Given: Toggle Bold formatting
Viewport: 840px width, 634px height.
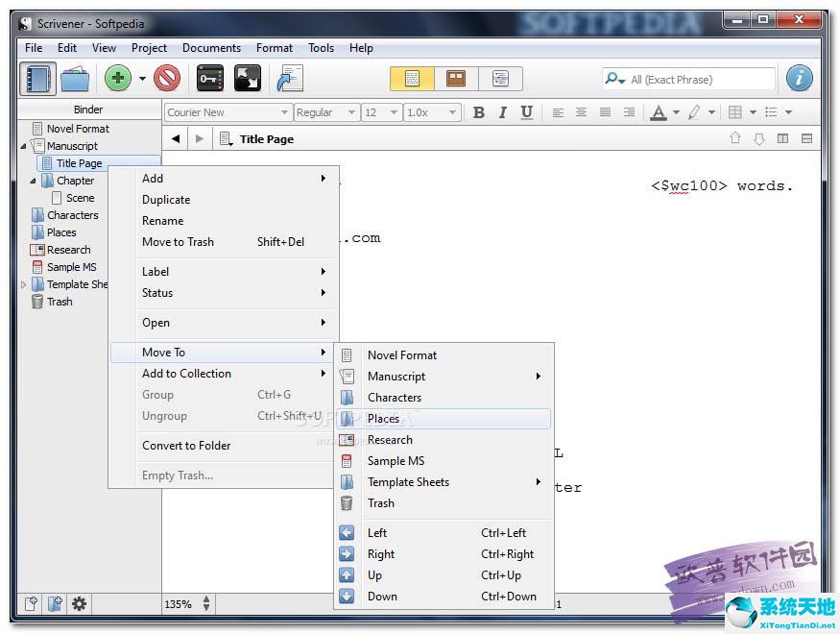Looking at the screenshot, I should [479, 112].
